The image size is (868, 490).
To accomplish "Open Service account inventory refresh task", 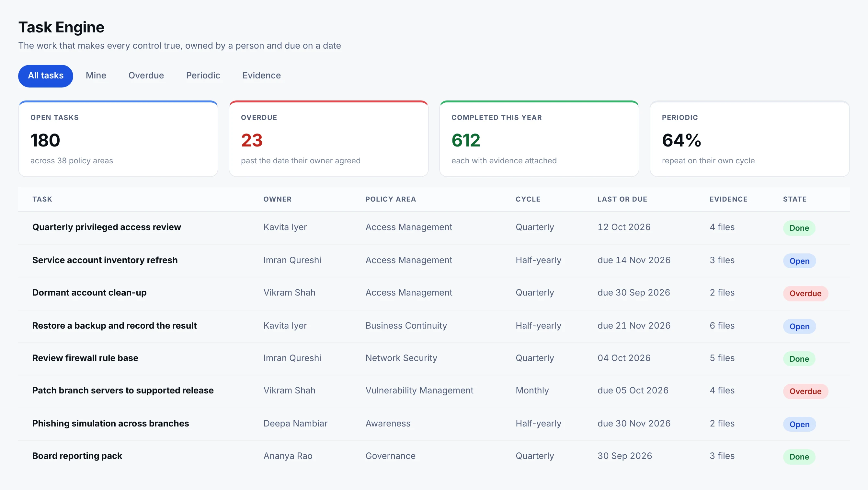I will coord(105,260).
